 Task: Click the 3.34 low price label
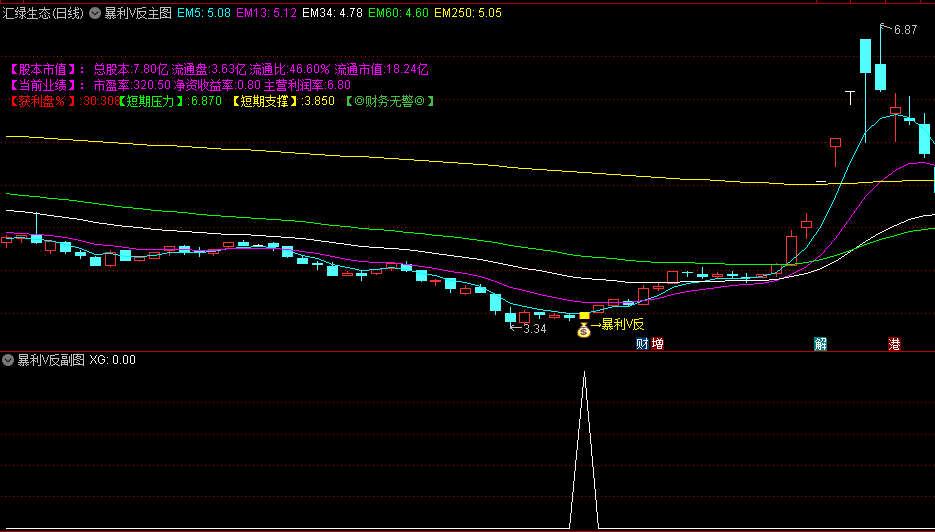point(534,329)
